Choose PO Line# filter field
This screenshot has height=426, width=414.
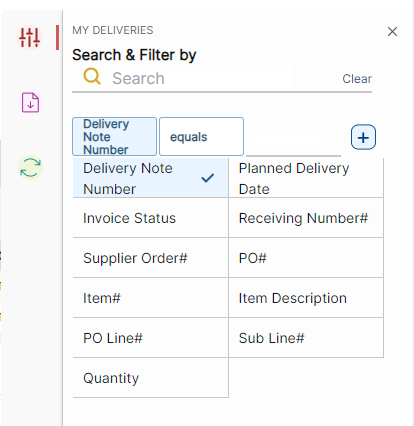tap(151, 338)
